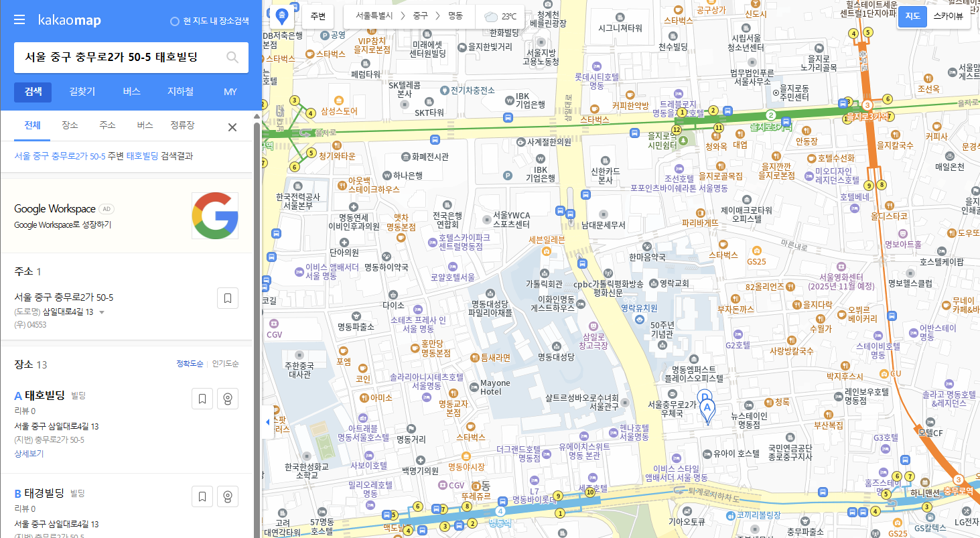Bookmark the 태경빌딩 place result
The width and height of the screenshot is (980, 538).
pos(202,496)
